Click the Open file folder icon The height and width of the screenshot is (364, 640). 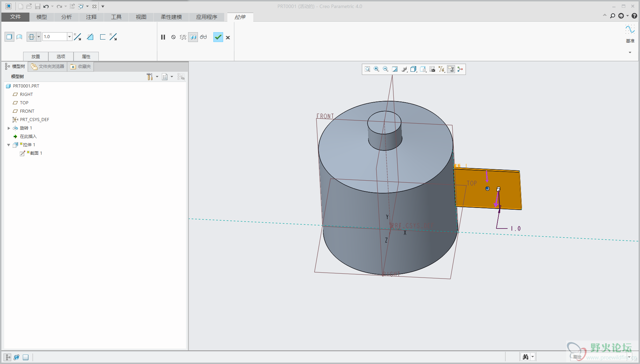point(29,6)
